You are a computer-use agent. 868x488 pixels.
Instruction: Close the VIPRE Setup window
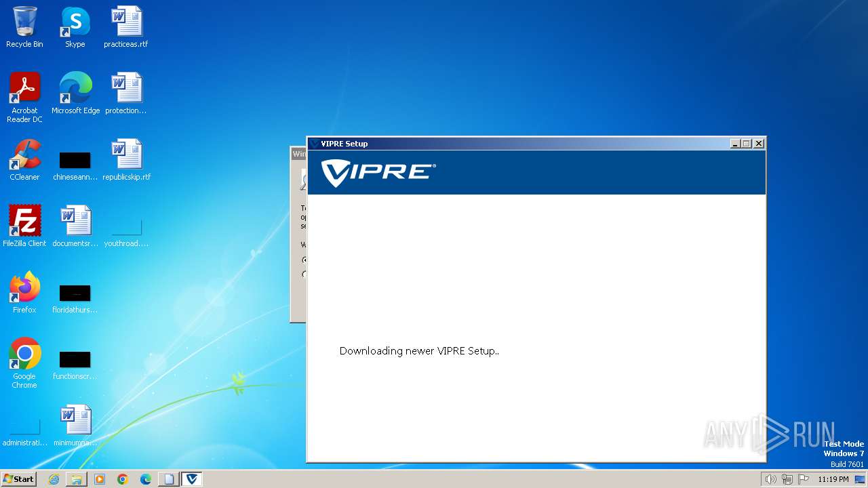coord(759,144)
